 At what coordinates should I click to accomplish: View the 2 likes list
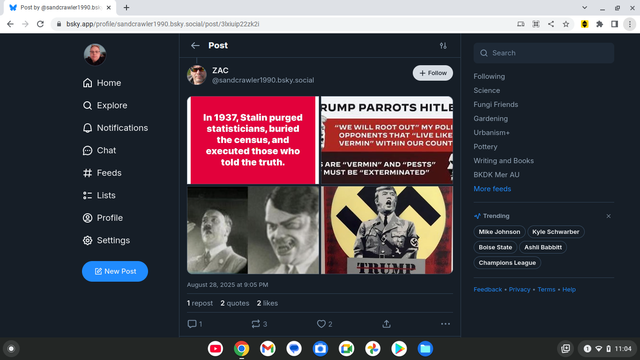[267, 303]
